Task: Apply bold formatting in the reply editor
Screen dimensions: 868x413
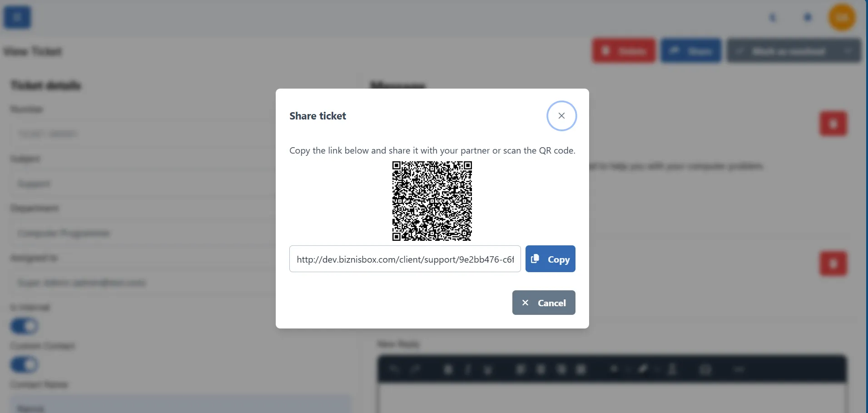Action: [448, 369]
